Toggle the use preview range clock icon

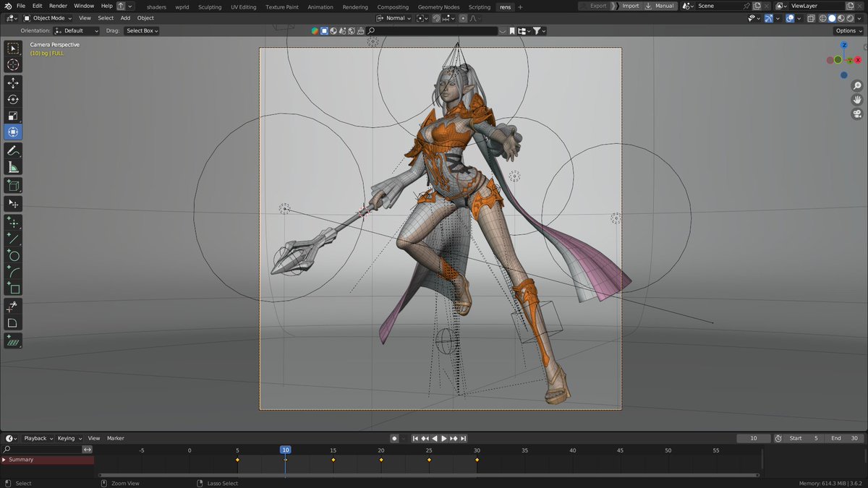778,438
